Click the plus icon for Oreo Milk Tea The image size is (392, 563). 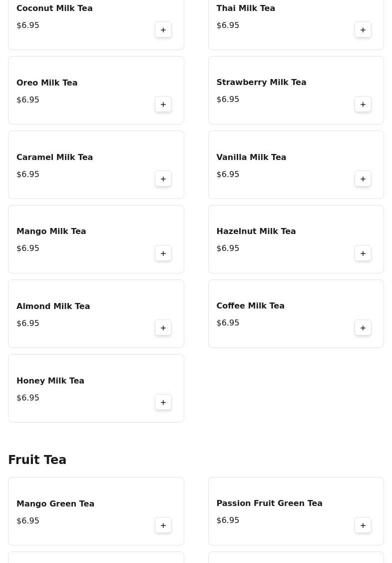163,104
